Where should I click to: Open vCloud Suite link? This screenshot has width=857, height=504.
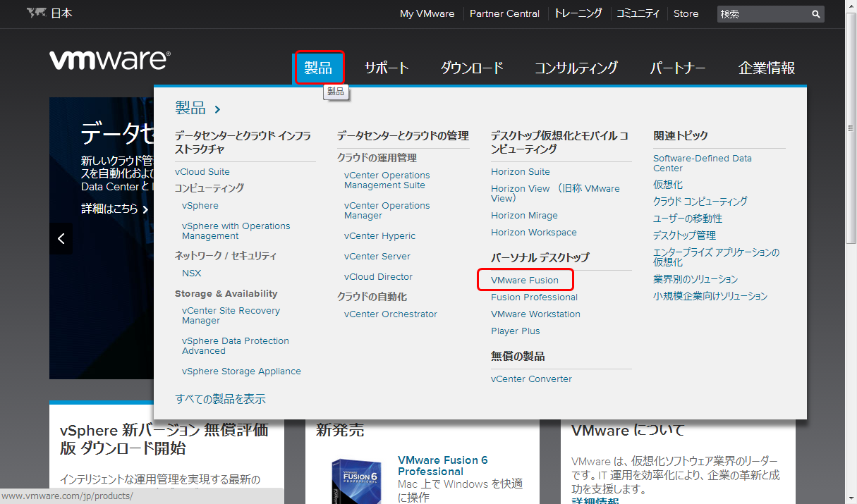tap(202, 172)
